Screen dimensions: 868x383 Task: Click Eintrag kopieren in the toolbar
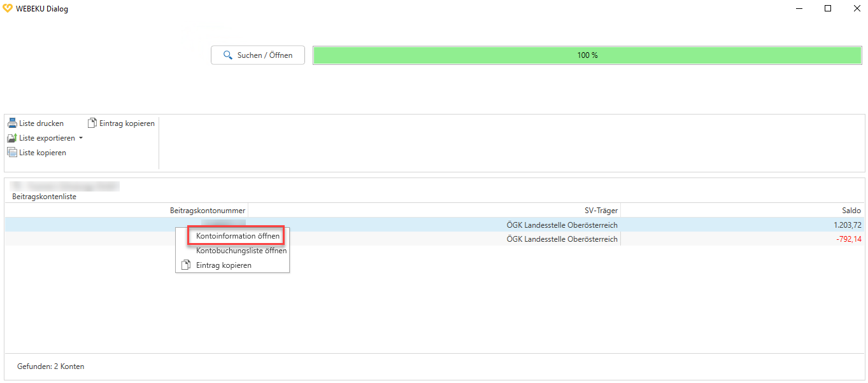121,123
